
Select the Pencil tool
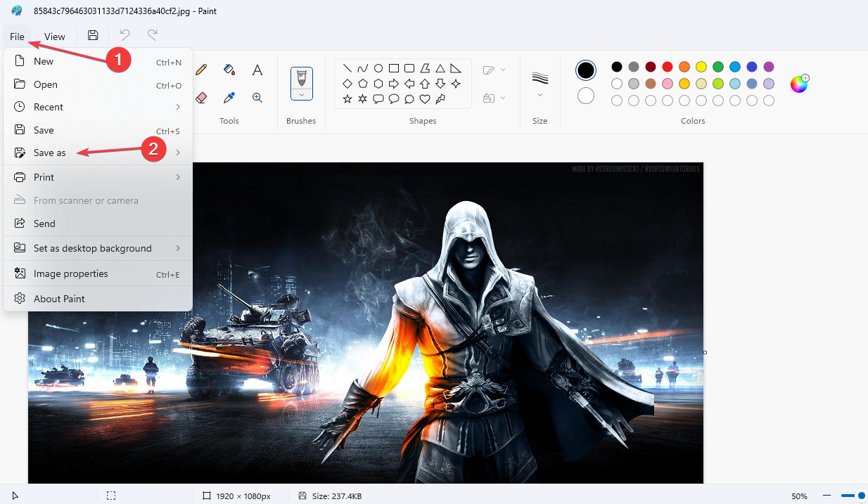coord(202,70)
